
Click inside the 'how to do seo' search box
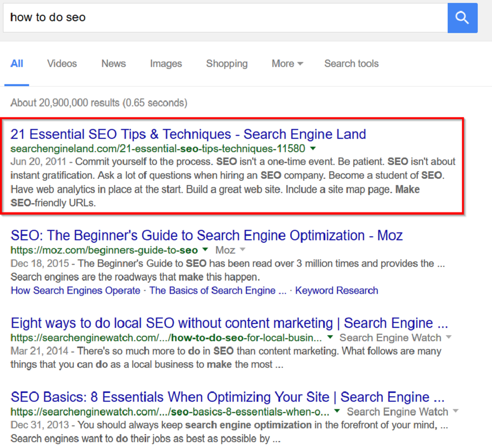221,18
